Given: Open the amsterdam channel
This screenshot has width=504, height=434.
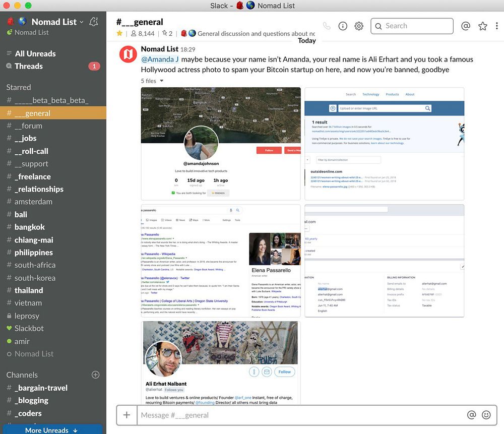Looking at the screenshot, I should pyautogui.click(x=53, y=202).
